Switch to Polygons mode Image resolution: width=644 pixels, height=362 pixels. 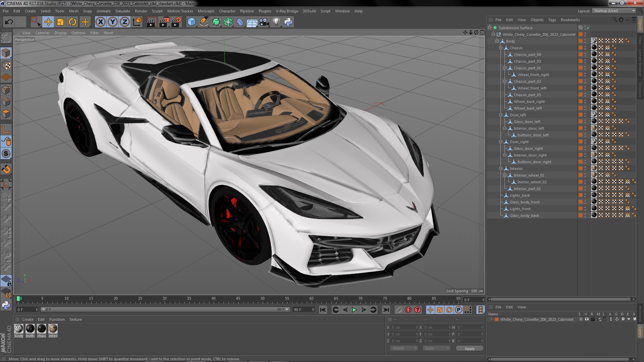coord(6,114)
